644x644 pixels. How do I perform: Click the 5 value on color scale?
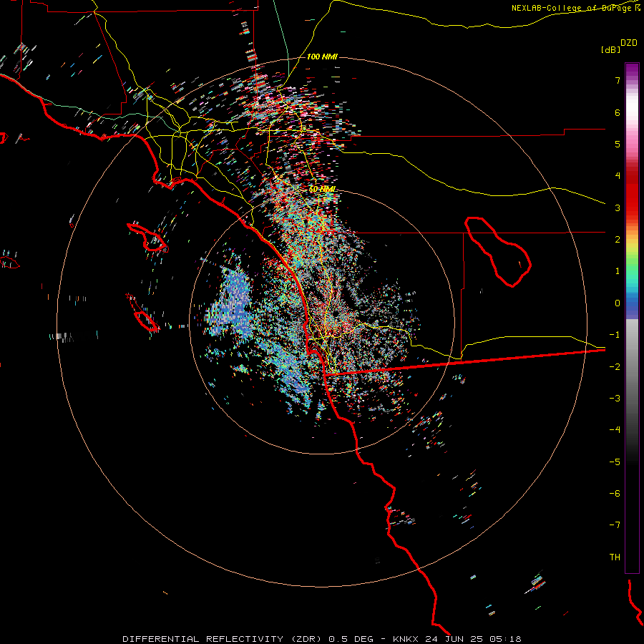[x=618, y=144]
